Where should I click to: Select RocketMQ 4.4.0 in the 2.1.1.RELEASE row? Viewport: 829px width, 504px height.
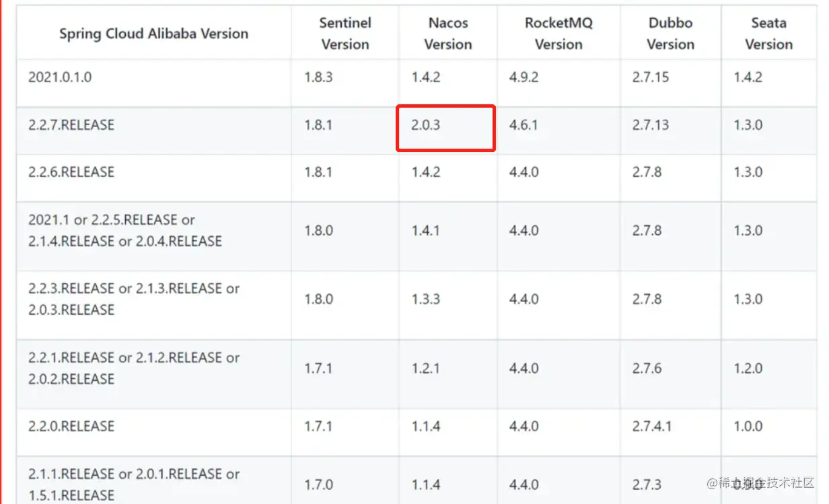(x=558, y=480)
